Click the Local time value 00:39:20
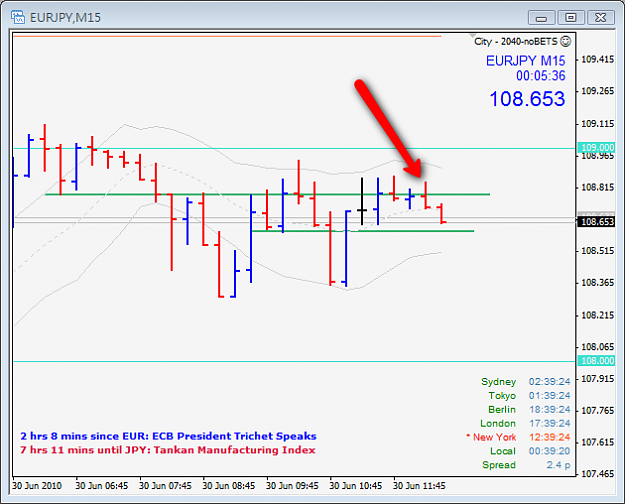 pyautogui.click(x=549, y=451)
